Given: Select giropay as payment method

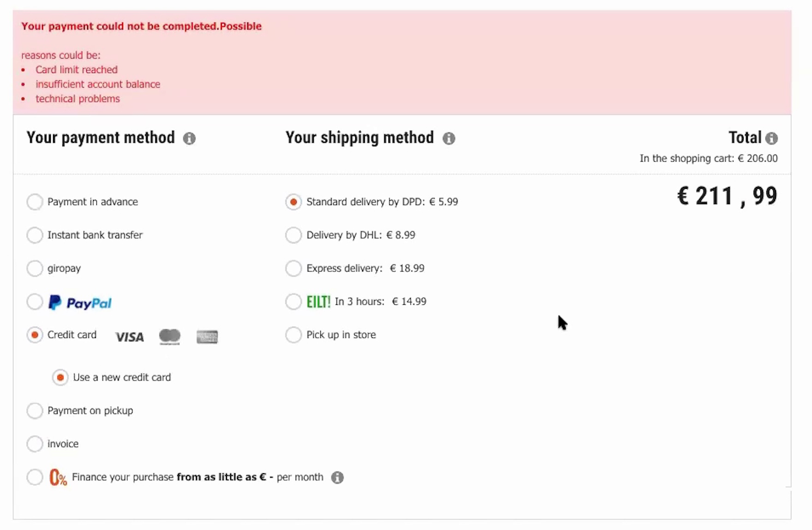Looking at the screenshot, I should point(35,268).
